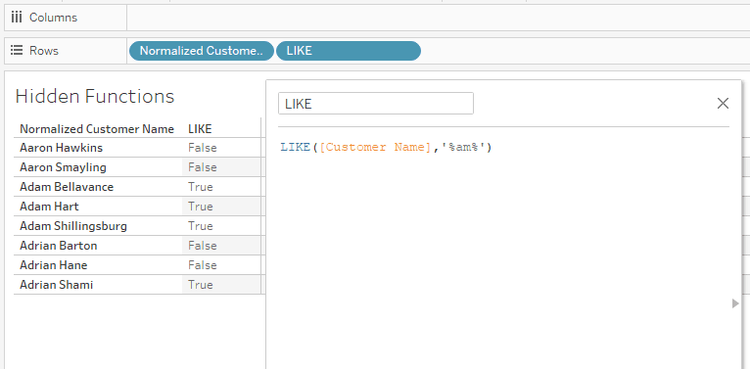This screenshot has height=369, width=750.
Task: Click the LIKE column header in table
Action: [x=200, y=129]
